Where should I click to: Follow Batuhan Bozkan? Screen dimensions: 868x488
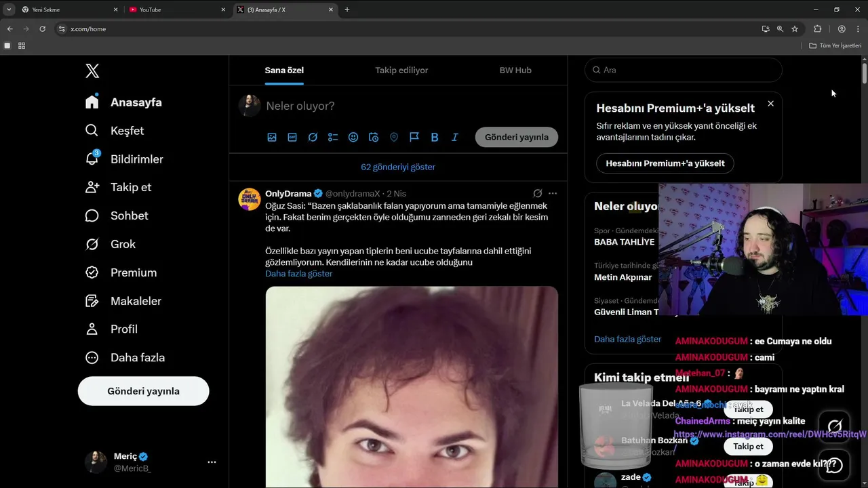coord(749,447)
